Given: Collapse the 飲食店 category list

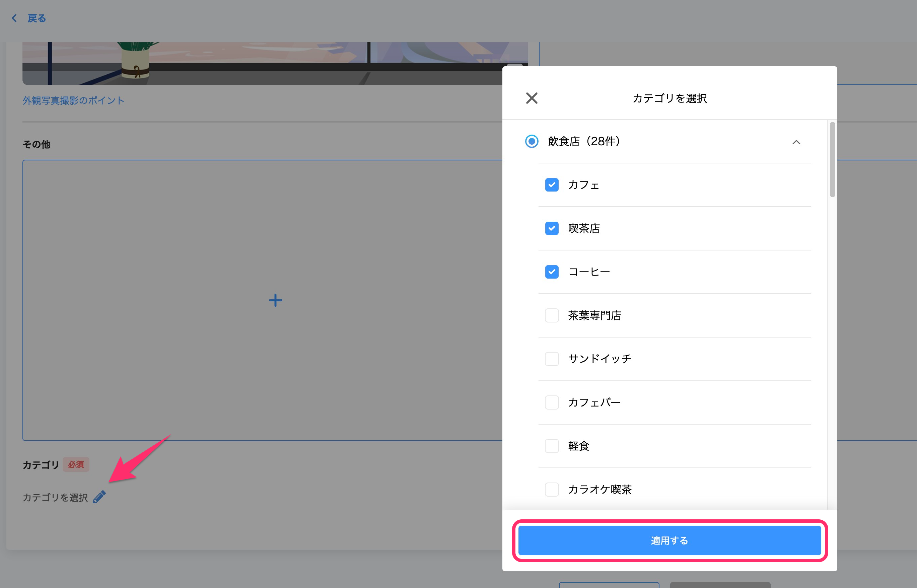Looking at the screenshot, I should pyautogui.click(x=796, y=142).
